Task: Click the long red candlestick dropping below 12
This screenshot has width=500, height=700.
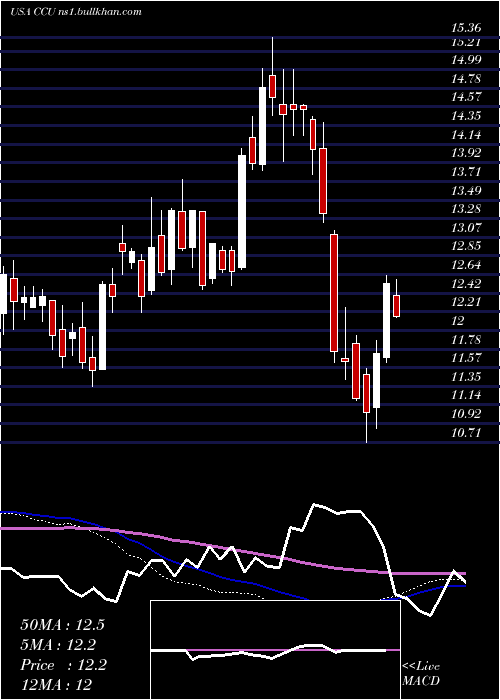Action: pos(334,293)
